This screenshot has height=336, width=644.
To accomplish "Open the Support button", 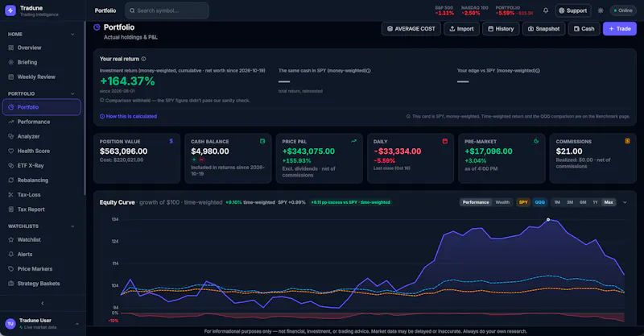I will pos(573,10).
